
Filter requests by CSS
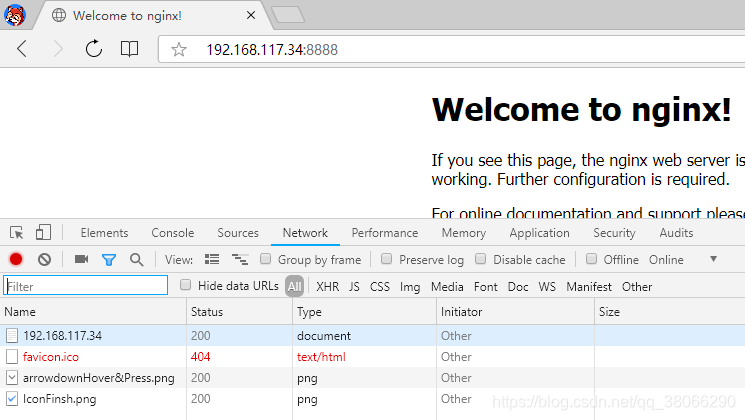click(x=380, y=286)
